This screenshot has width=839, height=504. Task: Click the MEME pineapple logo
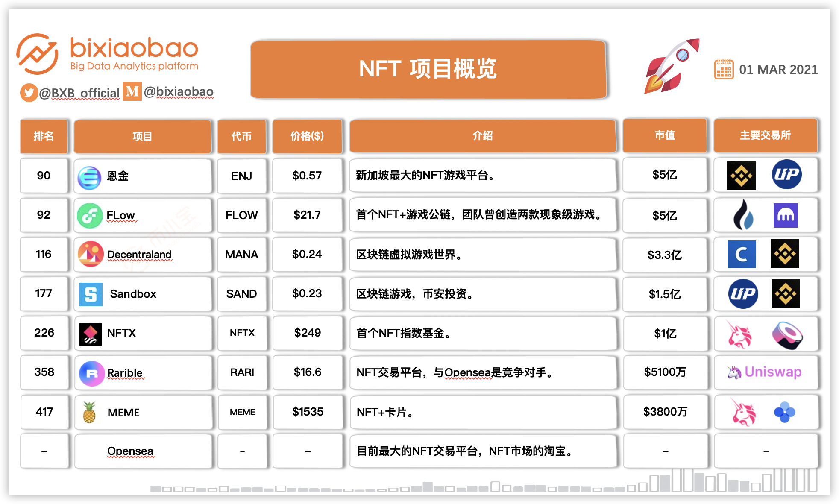coord(89,412)
